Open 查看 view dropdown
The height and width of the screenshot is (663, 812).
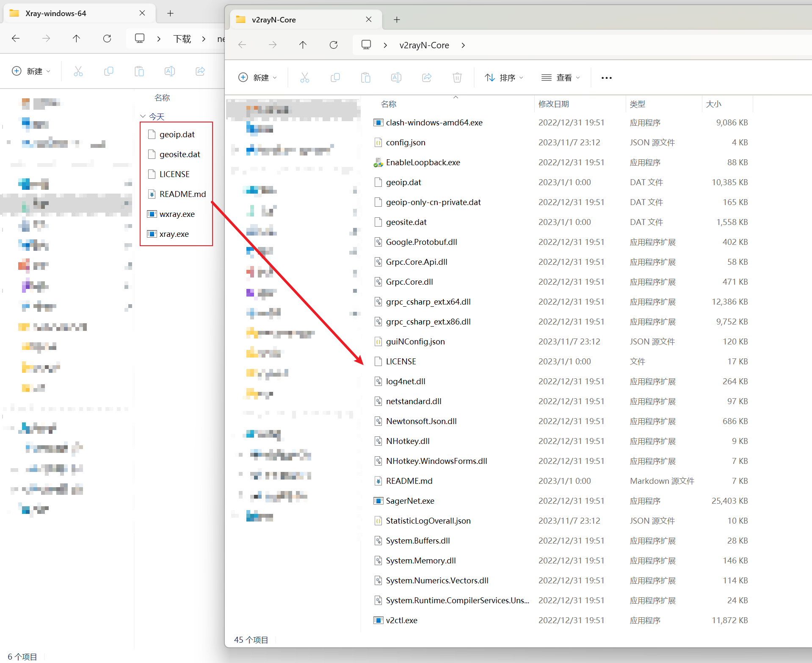pyautogui.click(x=561, y=78)
